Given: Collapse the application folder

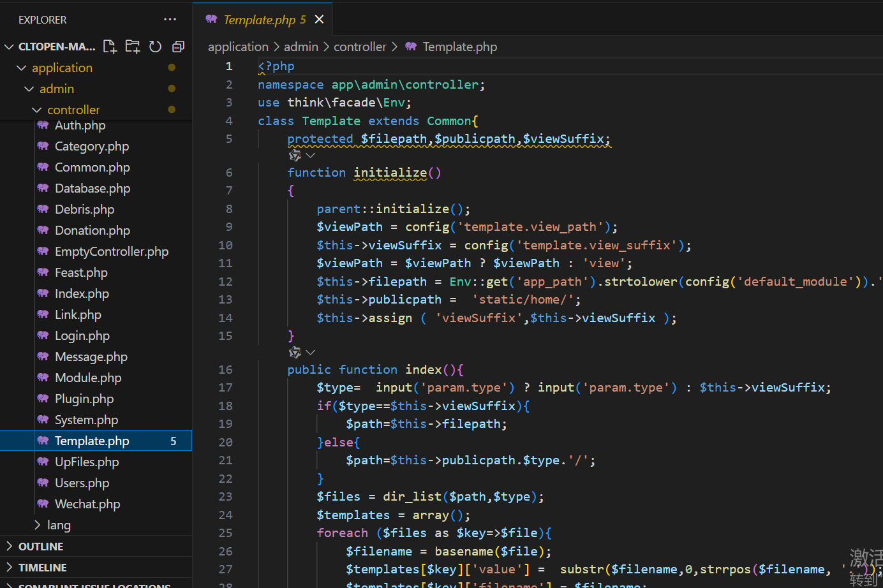Looking at the screenshot, I should pos(62,68).
